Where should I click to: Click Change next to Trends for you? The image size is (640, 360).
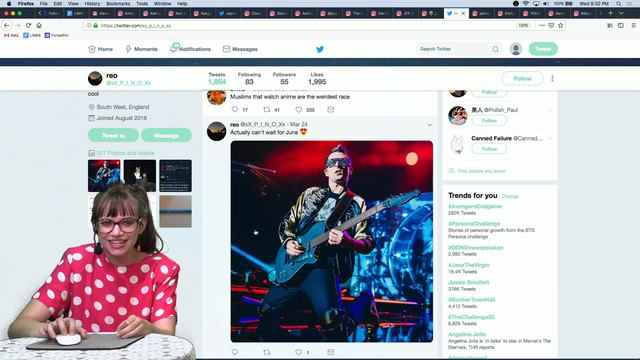click(510, 196)
